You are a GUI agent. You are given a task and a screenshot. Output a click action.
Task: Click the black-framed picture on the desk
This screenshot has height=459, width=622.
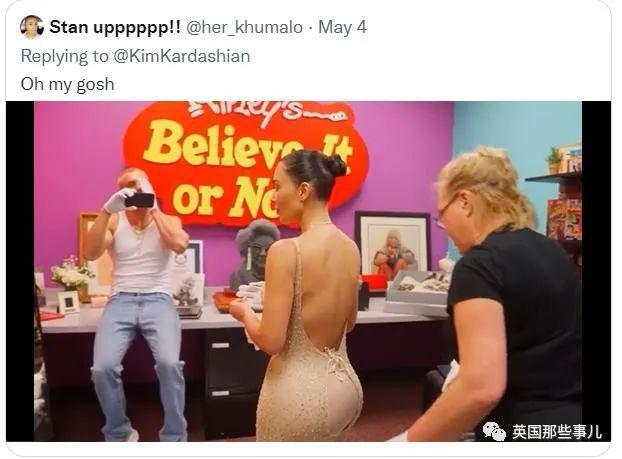point(392,243)
